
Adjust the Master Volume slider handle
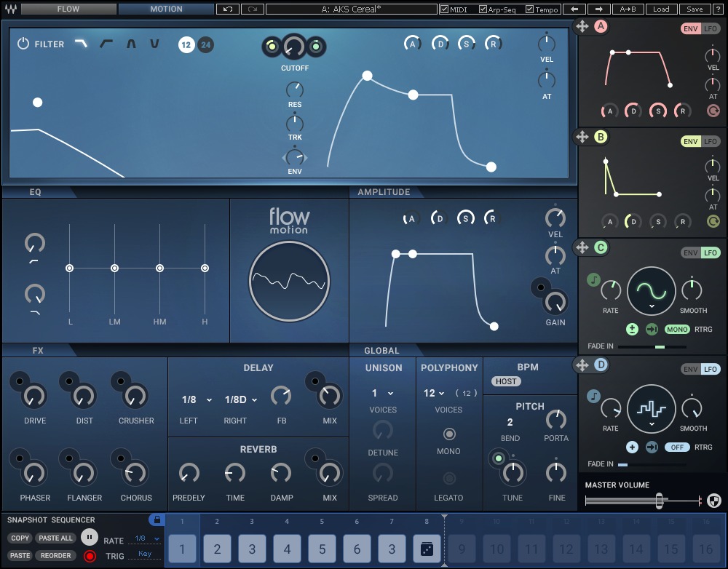[660, 501]
